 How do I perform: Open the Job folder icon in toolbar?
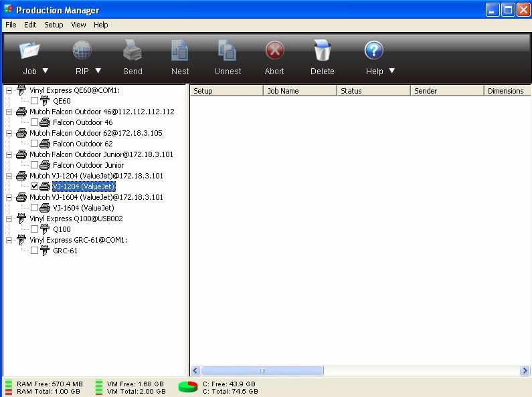pos(29,50)
